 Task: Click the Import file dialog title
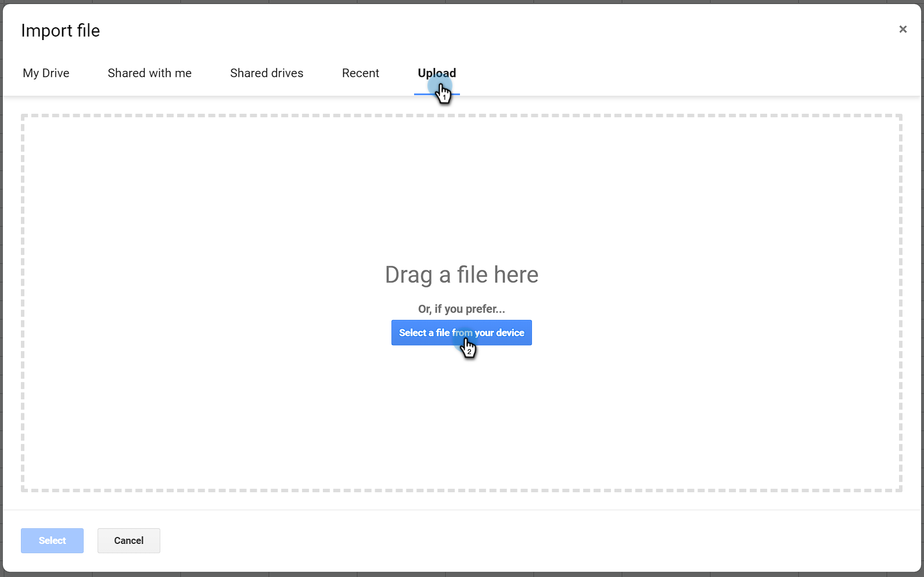tap(60, 31)
